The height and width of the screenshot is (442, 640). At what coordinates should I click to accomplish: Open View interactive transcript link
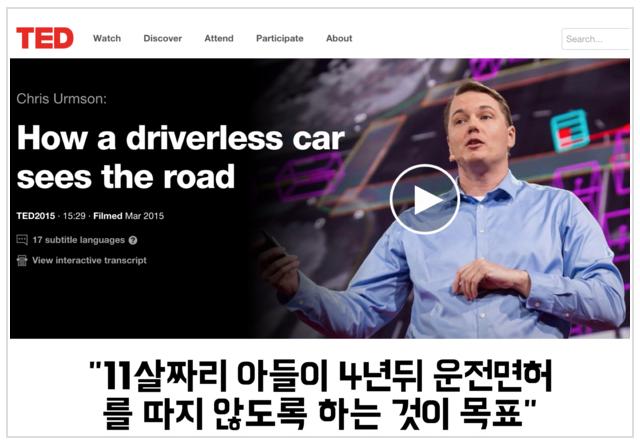[89, 260]
